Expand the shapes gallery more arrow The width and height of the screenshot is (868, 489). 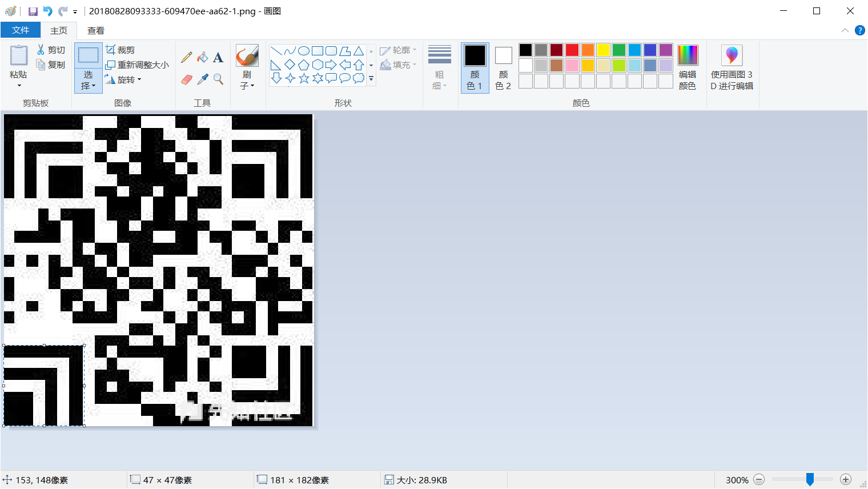click(x=371, y=78)
